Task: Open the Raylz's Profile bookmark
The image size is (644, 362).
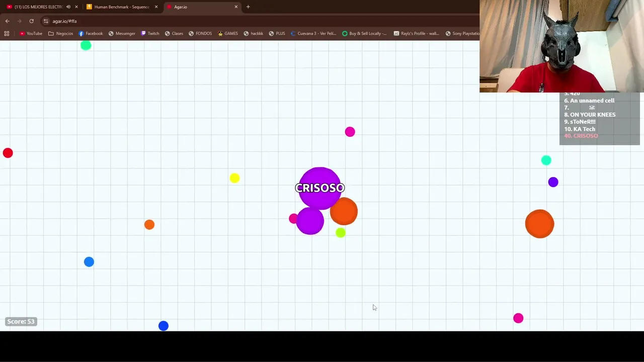Action: tap(416, 34)
